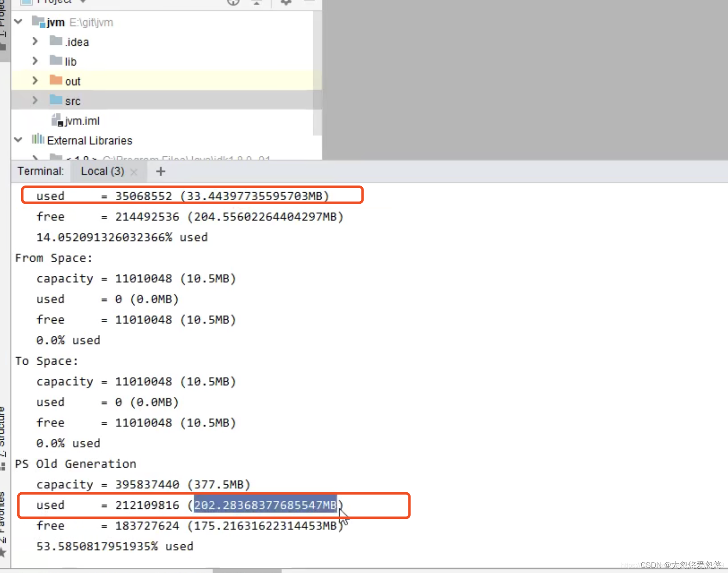Click the value 35068552 on used line

144,196
